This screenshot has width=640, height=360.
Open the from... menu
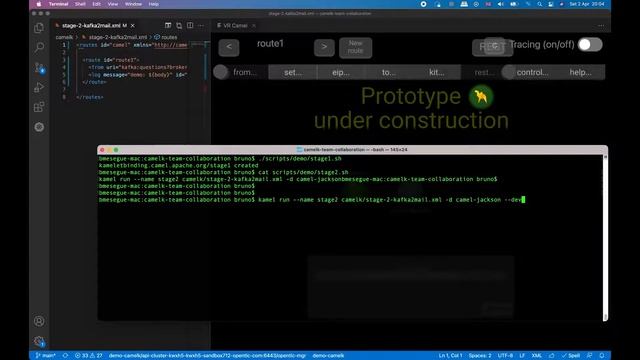click(244, 72)
